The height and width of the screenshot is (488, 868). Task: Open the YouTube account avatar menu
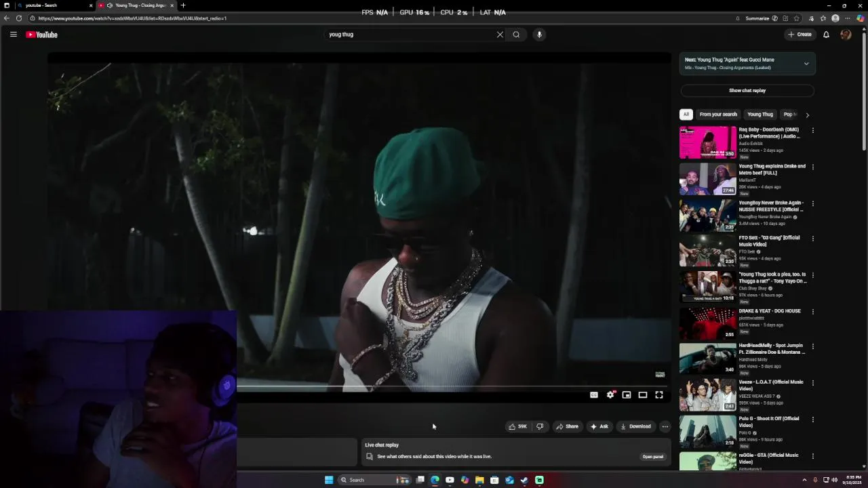pos(846,35)
